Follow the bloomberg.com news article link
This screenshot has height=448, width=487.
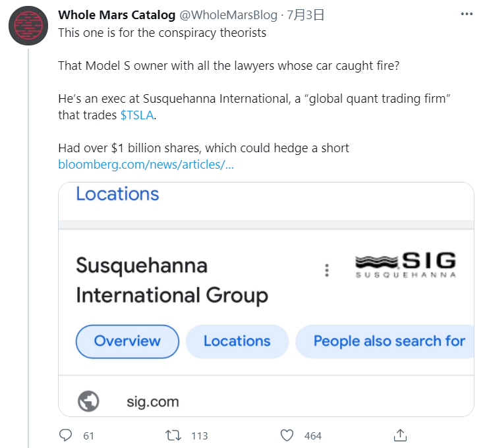[146, 165]
